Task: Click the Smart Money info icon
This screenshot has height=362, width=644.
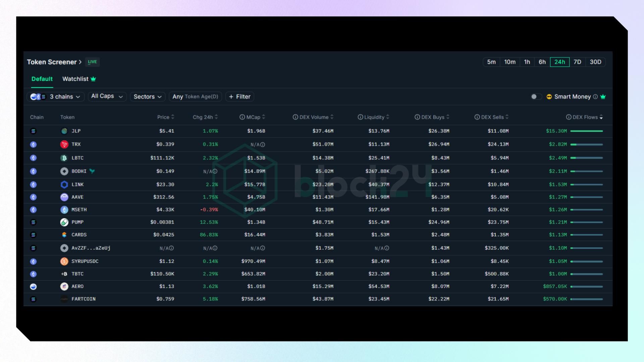Action: coord(595,97)
